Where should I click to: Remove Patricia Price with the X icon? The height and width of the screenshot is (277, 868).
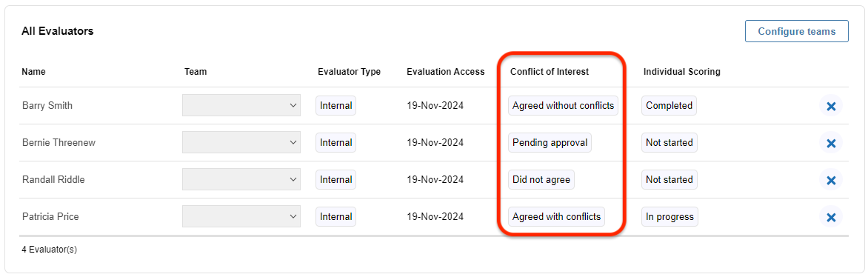point(830,217)
